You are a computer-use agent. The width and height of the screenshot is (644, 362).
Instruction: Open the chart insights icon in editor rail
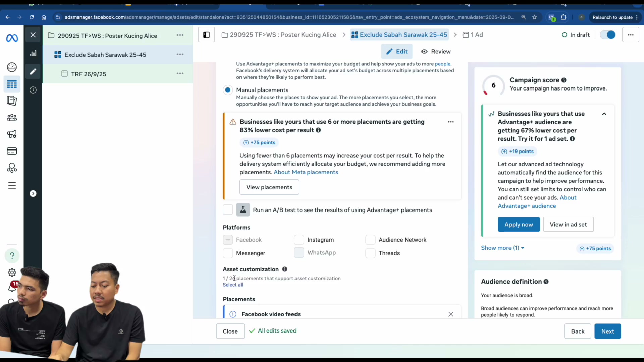(x=33, y=54)
